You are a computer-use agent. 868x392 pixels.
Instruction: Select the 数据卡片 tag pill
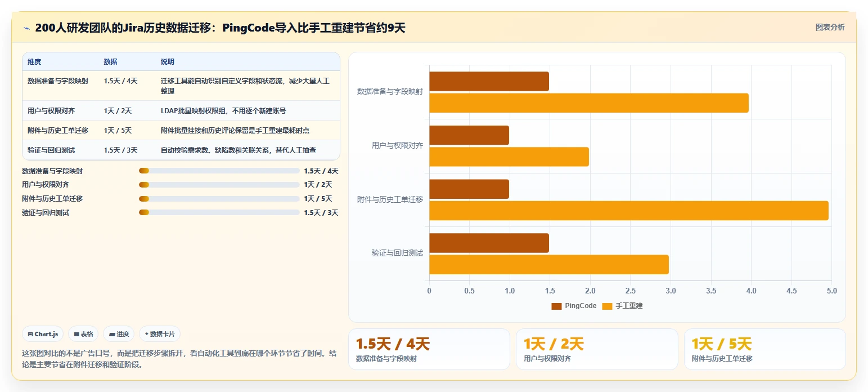click(160, 334)
